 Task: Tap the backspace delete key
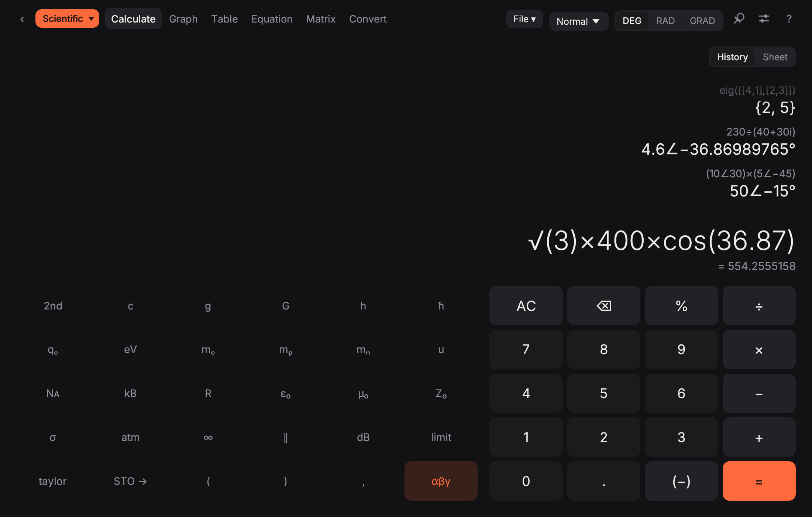coord(604,306)
